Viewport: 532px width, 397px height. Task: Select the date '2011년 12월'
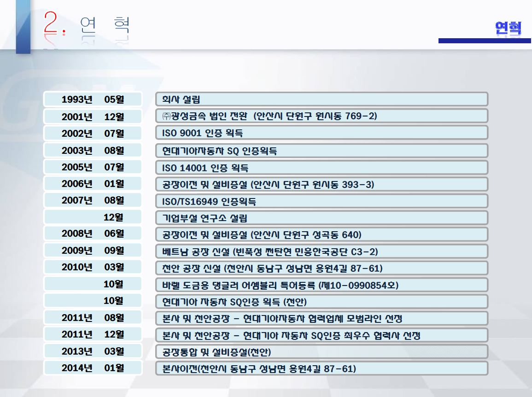click(93, 334)
